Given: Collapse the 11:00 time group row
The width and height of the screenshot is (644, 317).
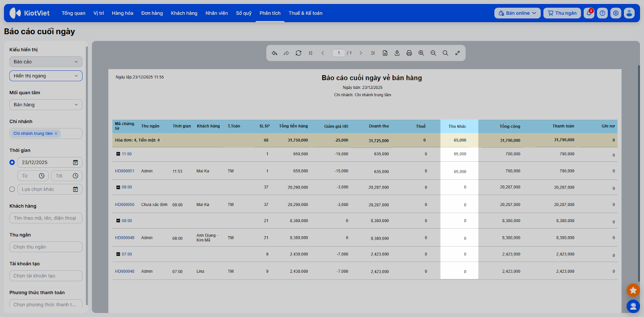Looking at the screenshot, I should [x=118, y=154].
